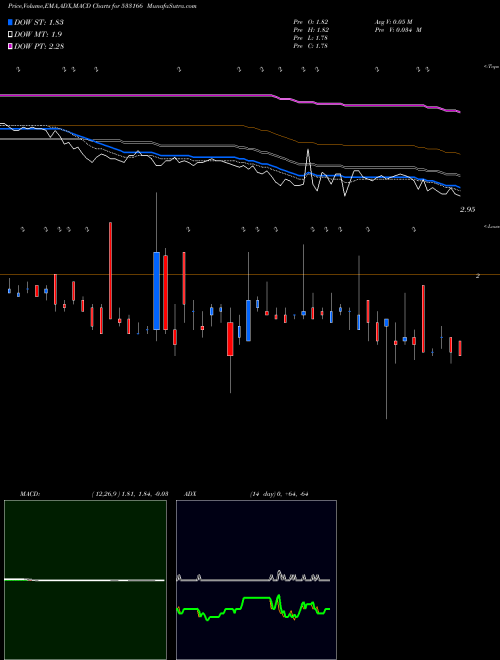Click the MACD panel title
The image size is (500, 660).
coord(30,494)
